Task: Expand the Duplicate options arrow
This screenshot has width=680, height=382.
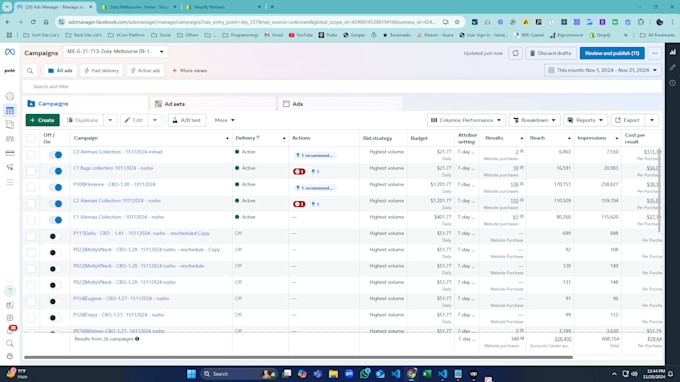Action: [x=110, y=120]
